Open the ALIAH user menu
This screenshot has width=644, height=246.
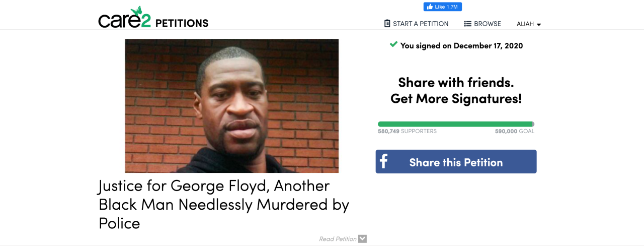pyautogui.click(x=529, y=24)
